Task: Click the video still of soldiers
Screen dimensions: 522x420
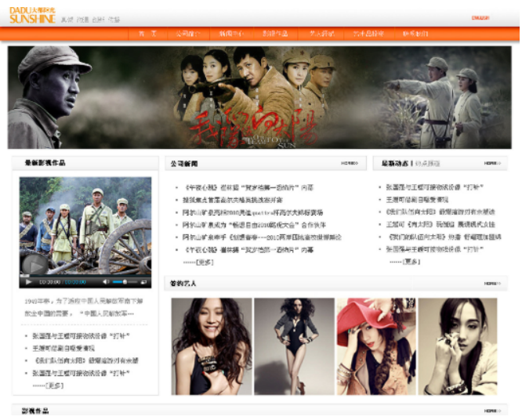Action: click(85, 226)
